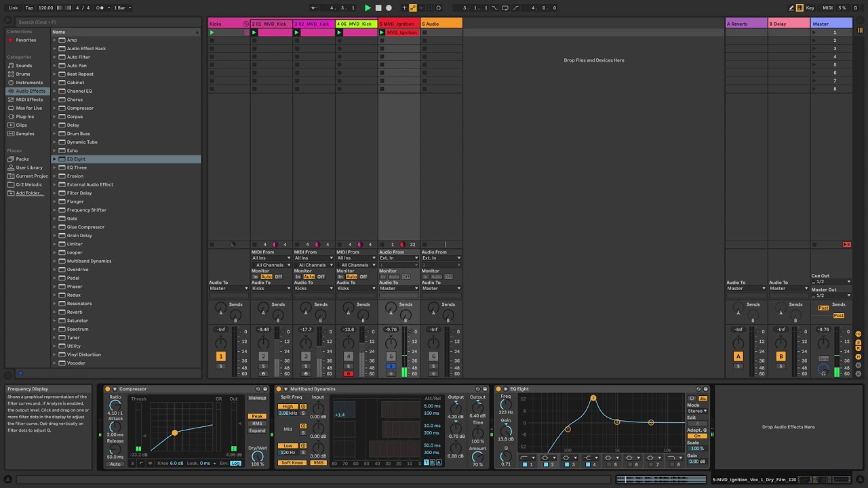Open the Instruments category
Screen dimensions: 868x488
(x=29, y=83)
